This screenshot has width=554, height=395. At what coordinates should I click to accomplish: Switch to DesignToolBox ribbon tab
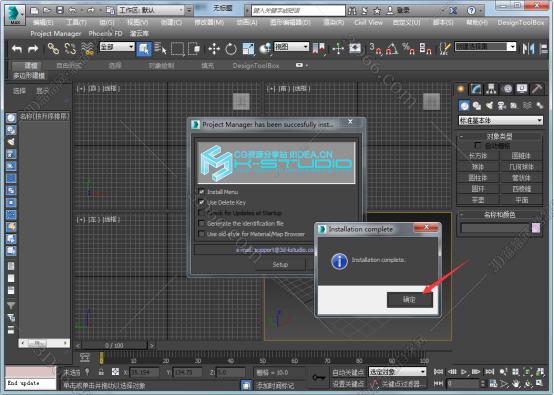tap(256, 66)
